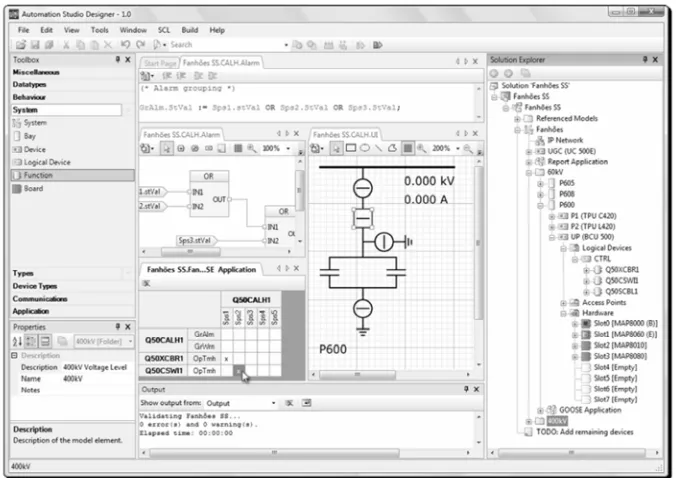Click the Cut scissors icon
The height and width of the screenshot is (478, 676).
(66, 45)
